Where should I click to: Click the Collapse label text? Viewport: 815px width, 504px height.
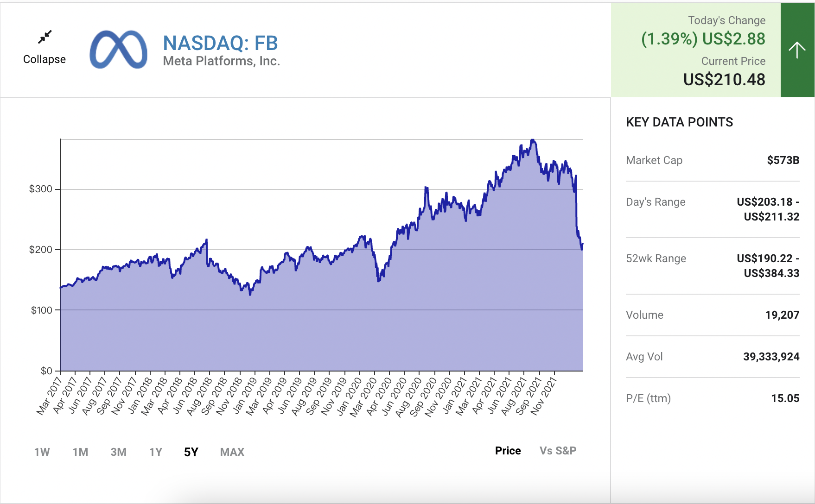pos(45,59)
